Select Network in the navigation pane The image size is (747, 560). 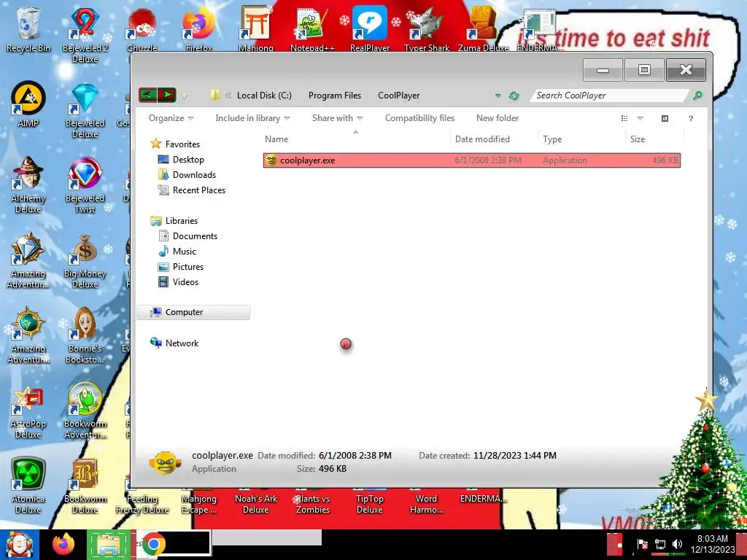(x=174, y=343)
